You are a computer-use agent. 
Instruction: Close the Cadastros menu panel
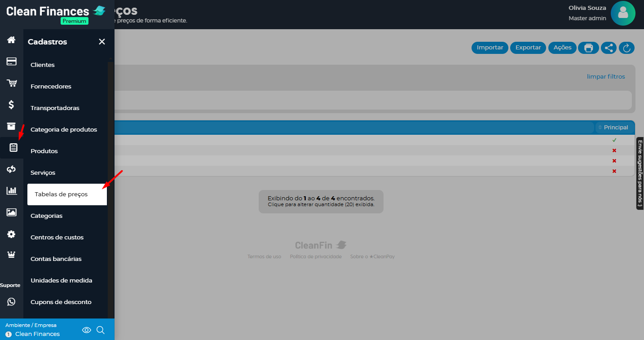point(102,42)
